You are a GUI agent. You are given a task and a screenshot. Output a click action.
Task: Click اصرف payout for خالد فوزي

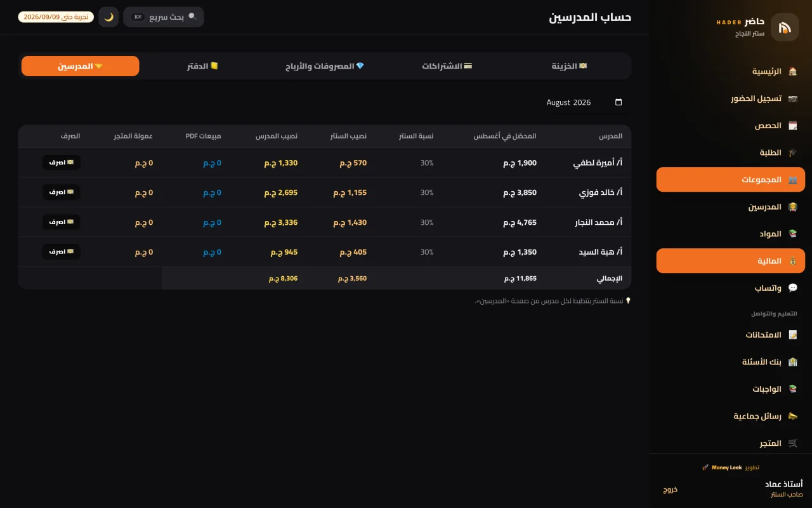(62, 192)
